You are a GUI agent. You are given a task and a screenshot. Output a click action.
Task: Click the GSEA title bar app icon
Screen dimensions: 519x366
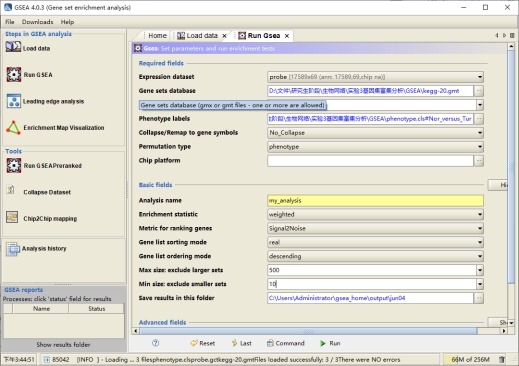(8, 7)
